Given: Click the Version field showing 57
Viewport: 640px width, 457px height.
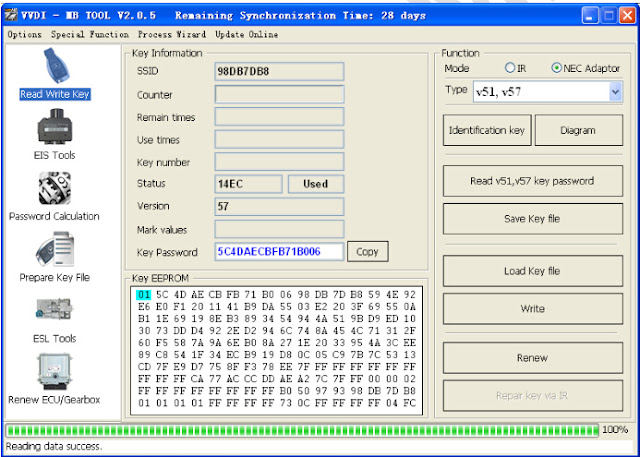Looking at the screenshot, I should [x=279, y=206].
